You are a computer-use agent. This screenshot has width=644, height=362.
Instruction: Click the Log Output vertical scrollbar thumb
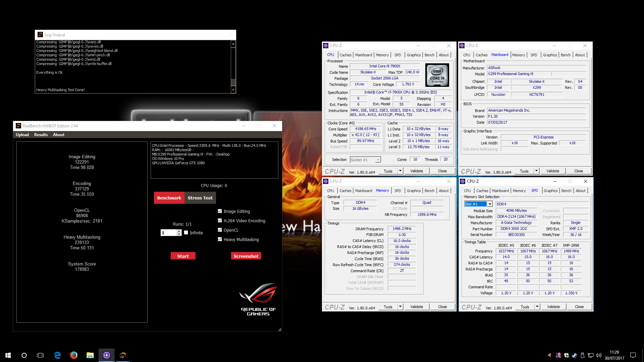coord(233,82)
